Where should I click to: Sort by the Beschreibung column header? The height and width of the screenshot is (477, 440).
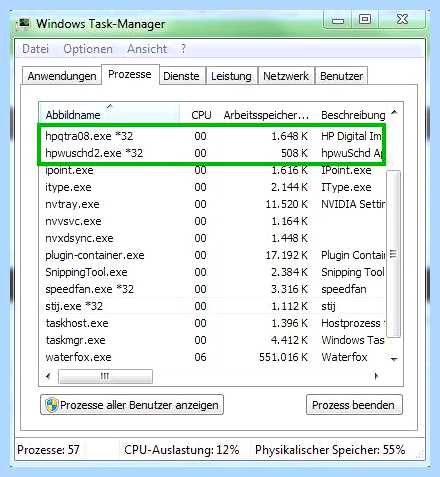(353, 115)
